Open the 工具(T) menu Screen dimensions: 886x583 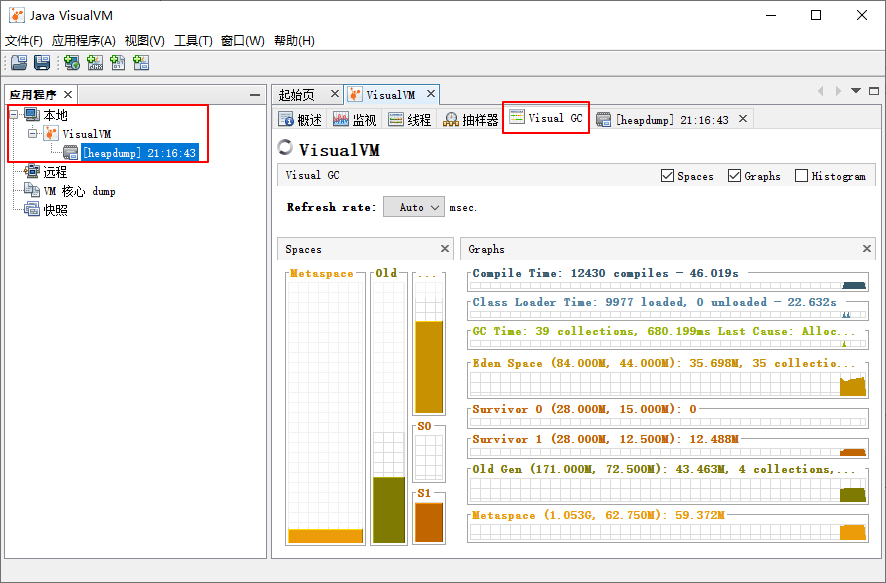[193, 41]
